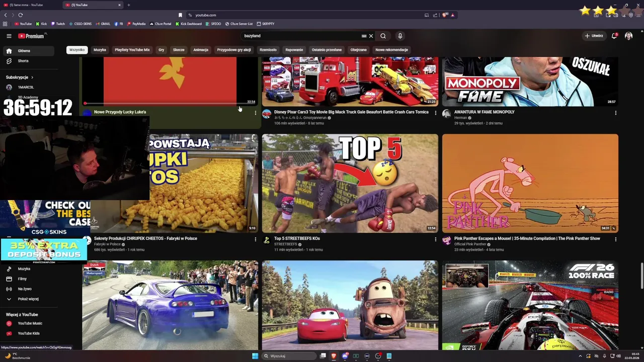The width and height of the screenshot is (644, 362).
Task: Click the search magnifier button
Action: 383,36
